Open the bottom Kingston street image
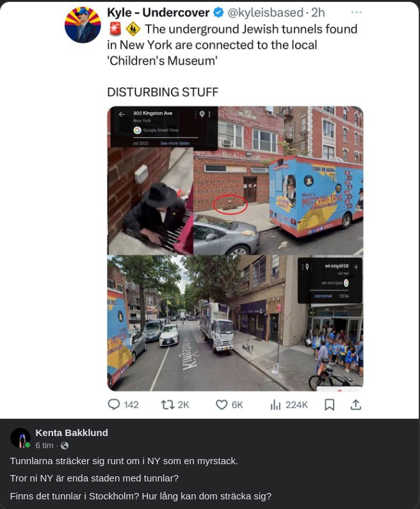Screen dimensions: 420x509 point(236,323)
